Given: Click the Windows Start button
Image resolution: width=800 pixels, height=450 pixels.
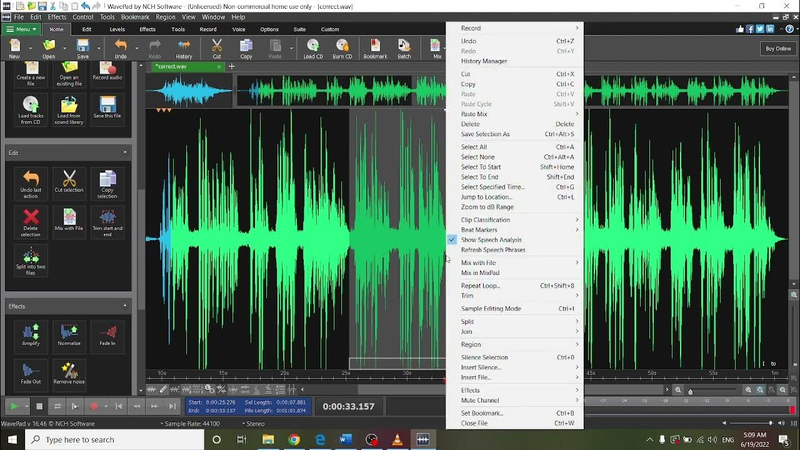Looking at the screenshot, I should coord(12,439).
